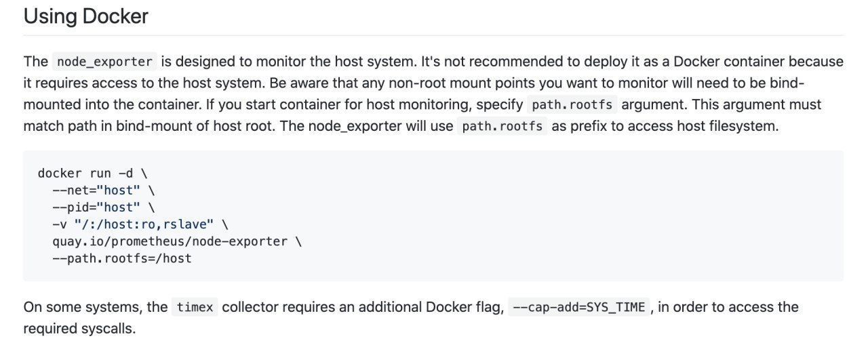
Task: Click path.rootfs code before the word "argument"
Action: point(571,105)
